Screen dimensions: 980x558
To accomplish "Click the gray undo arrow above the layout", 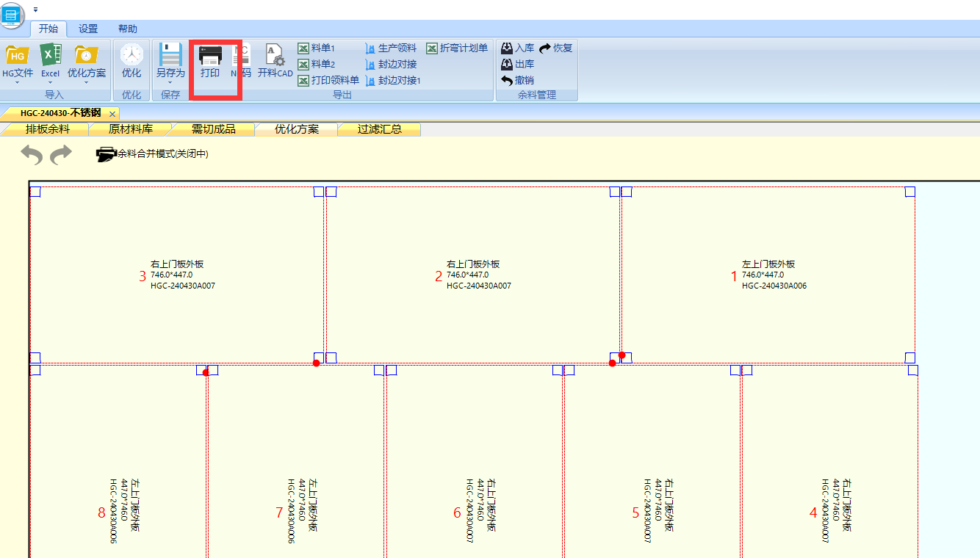I will point(32,155).
